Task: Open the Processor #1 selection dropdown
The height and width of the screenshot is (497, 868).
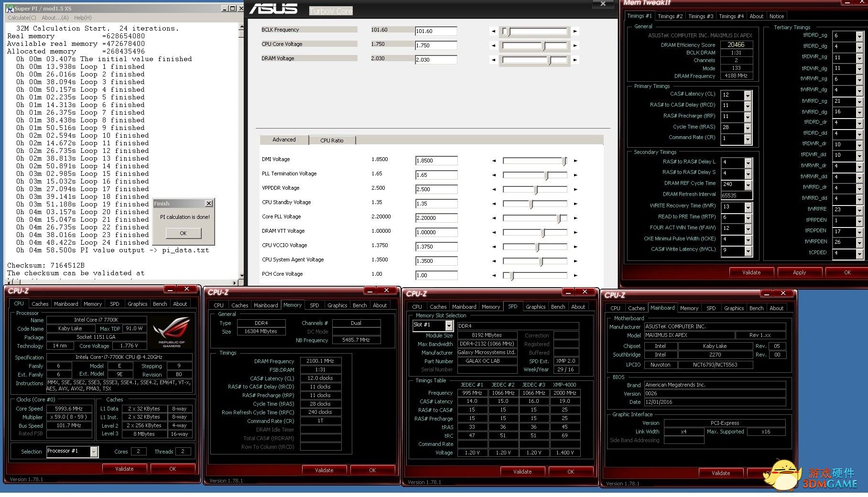Action: tap(94, 452)
